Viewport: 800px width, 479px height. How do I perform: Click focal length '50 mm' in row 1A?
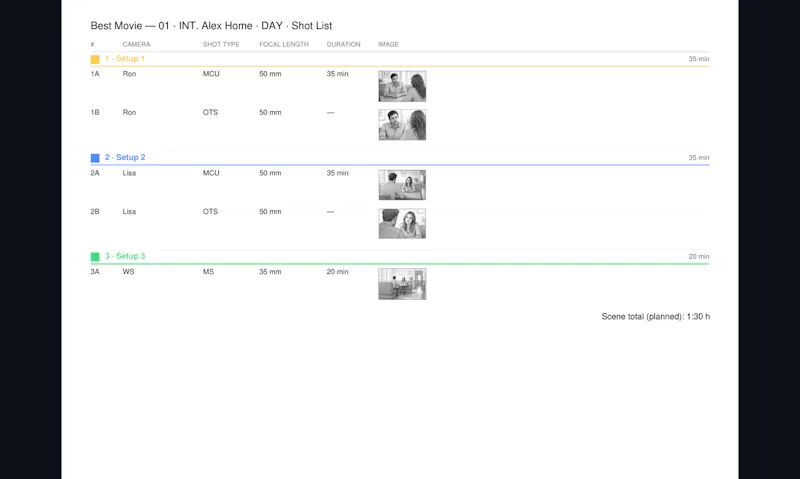270,74
